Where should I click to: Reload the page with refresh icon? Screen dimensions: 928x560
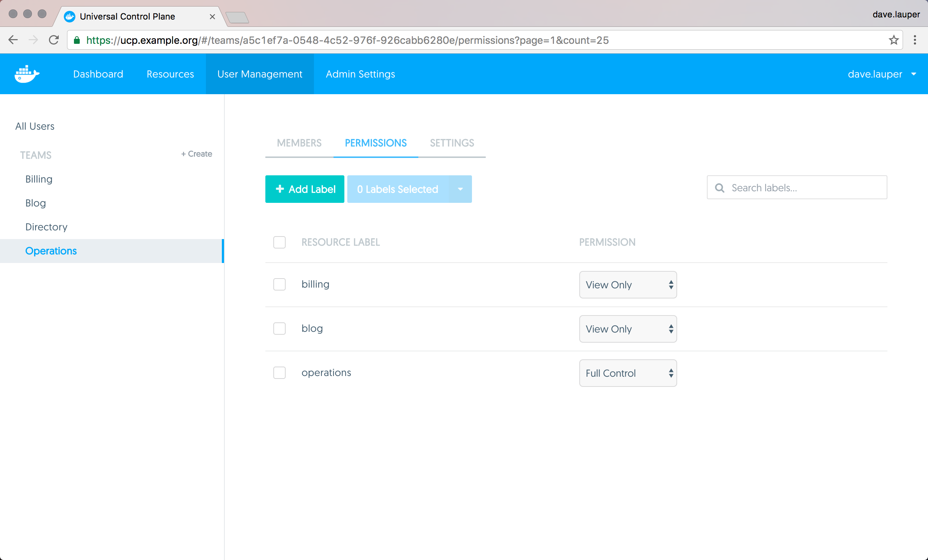point(54,40)
